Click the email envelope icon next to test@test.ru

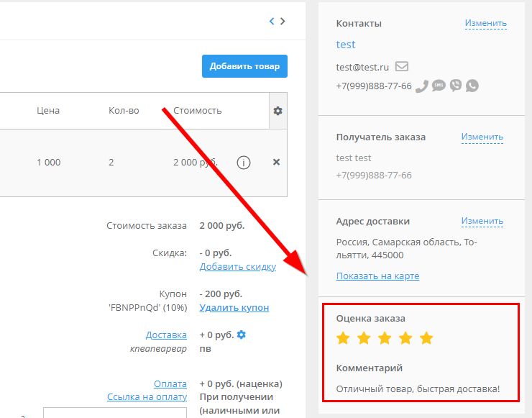(x=402, y=67)
